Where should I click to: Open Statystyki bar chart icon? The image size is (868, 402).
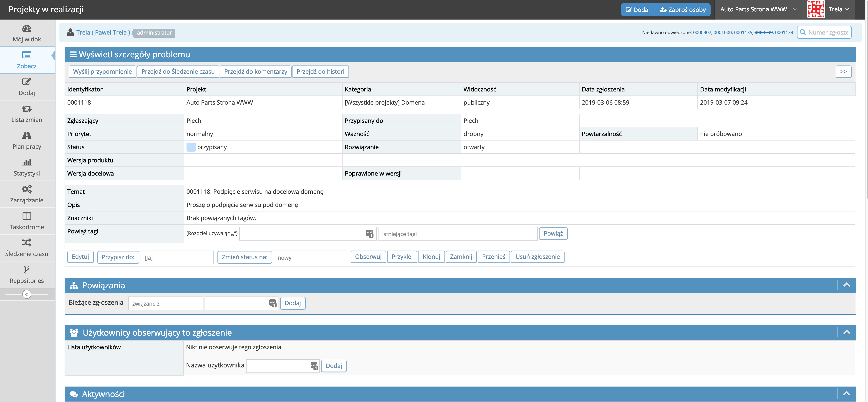coord(27,162)
